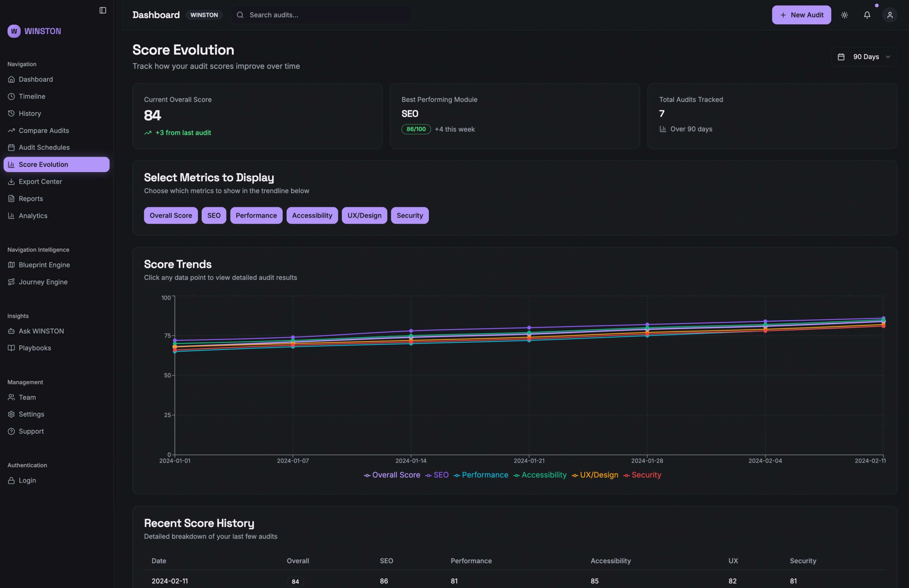
Task: Toggle the Security metric chip
Action: [409, 215]
